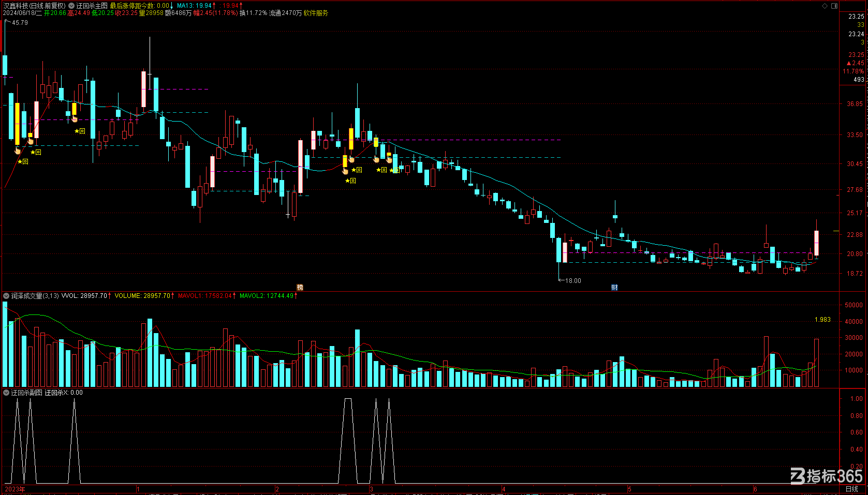The width and height of the screenshot is (868, 495).
Task: Click the hand signal icon above lowest-left ★回
Action: (18, 151)
